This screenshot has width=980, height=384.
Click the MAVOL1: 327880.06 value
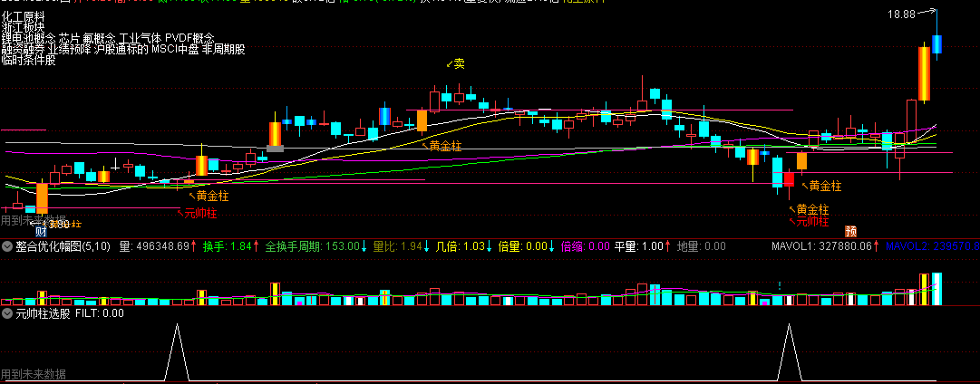coord(826,246)
